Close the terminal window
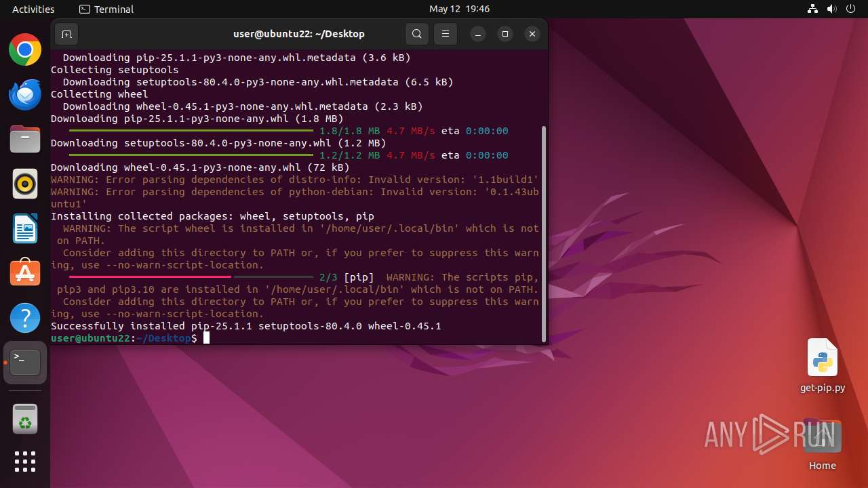This screenshot has width=868, height=488. (532, 34)
